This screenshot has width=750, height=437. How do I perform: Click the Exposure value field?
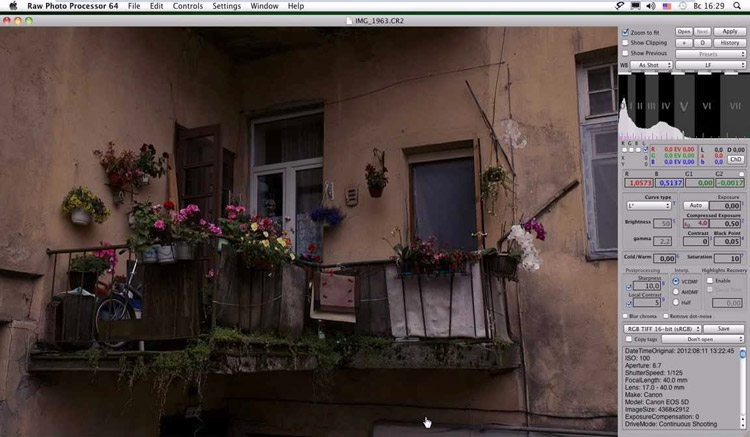tap(725, 206)
